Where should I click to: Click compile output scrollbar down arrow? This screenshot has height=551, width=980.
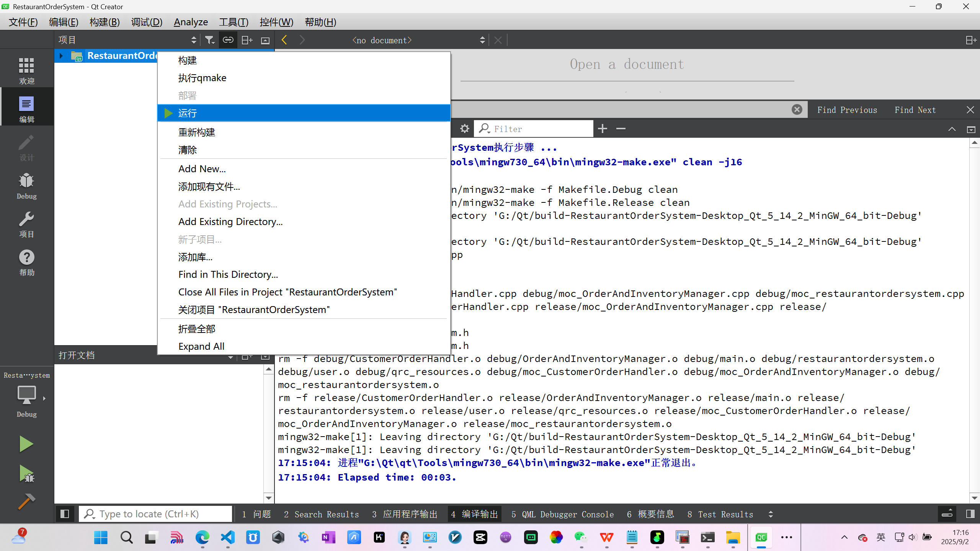point(975,498)
